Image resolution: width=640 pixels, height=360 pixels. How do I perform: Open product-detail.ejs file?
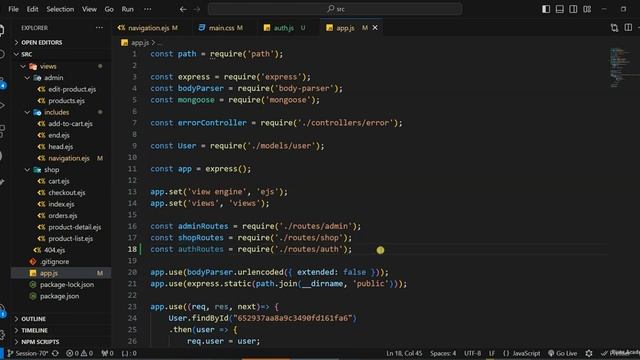tap(60, 227)
